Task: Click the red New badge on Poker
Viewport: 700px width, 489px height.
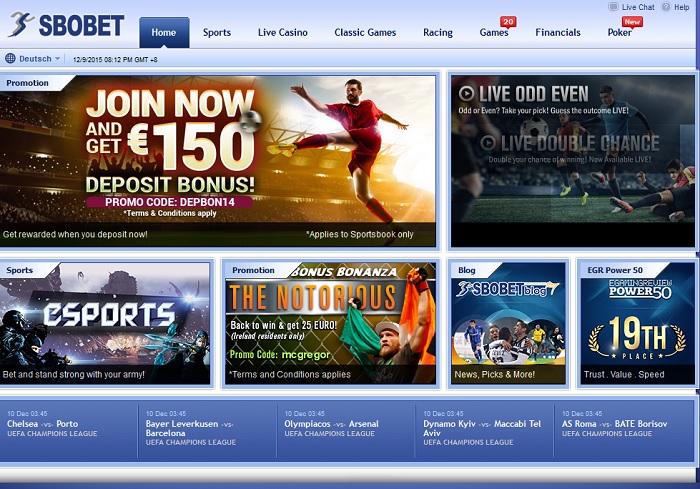Action: click(632, 21)
